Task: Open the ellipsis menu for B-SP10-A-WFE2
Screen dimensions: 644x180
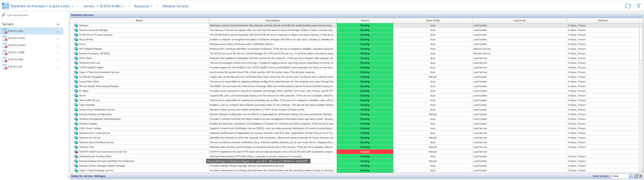Action: (58, 46)
